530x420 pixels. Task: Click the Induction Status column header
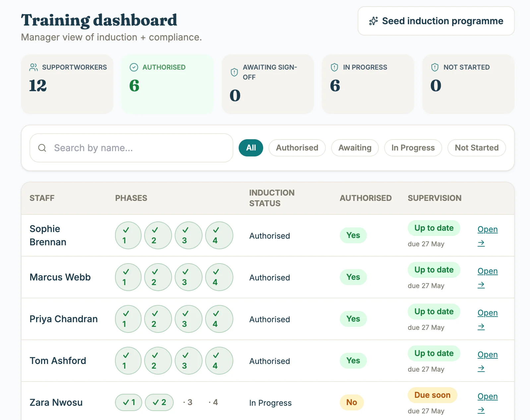[x=272, y=198]
